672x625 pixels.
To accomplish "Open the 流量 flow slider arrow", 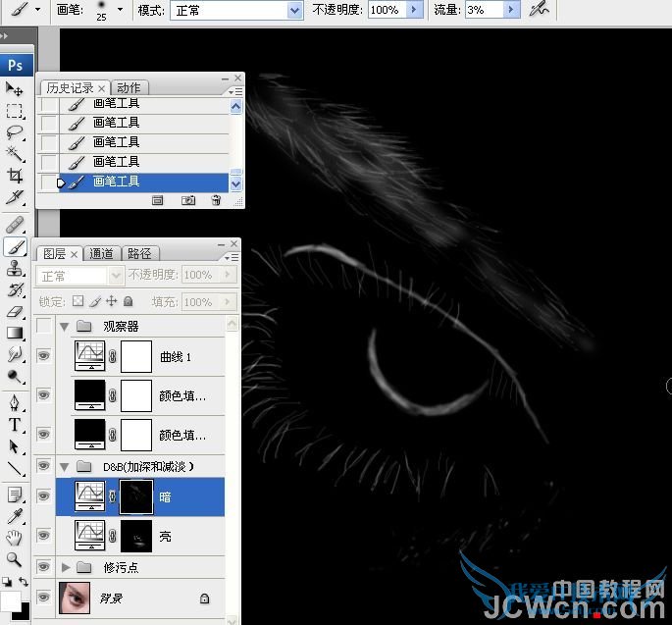I will [x=511, y=10].
